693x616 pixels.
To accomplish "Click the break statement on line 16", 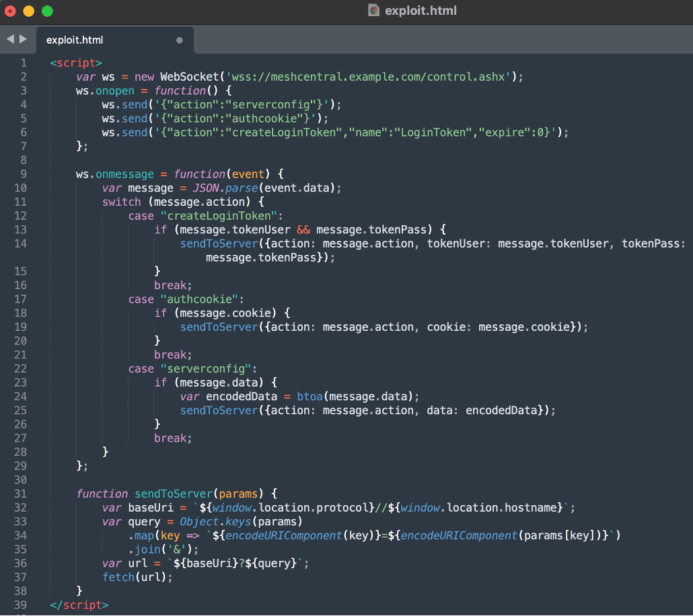I will point(173,285).
